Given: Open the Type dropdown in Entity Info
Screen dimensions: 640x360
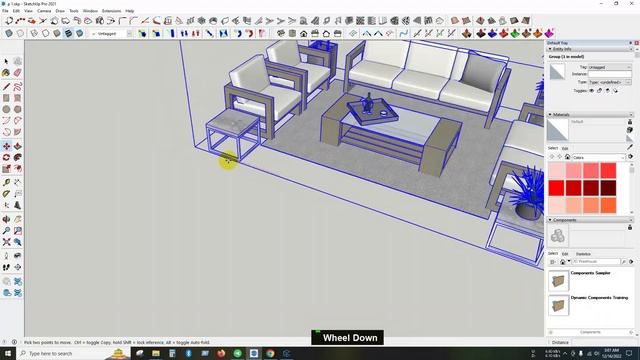Looking at the screenshot, I should tap(610, 82).
